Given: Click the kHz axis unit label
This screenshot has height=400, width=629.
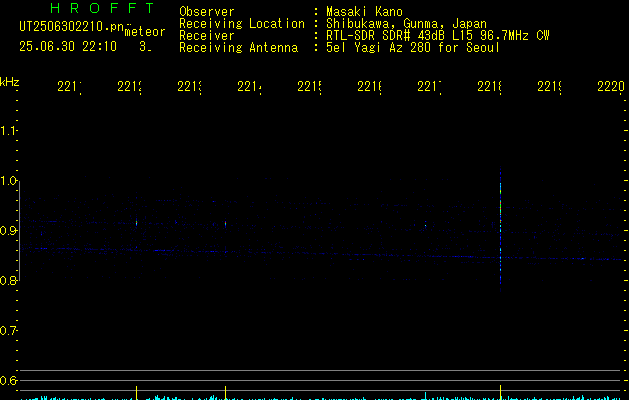Looking at the screenshot, I should click(x=10, y=82).
